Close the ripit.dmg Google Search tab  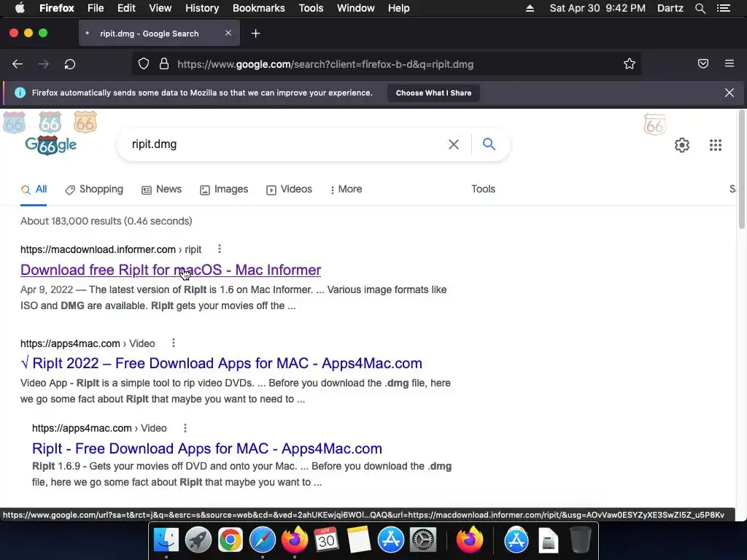point(228,33)
